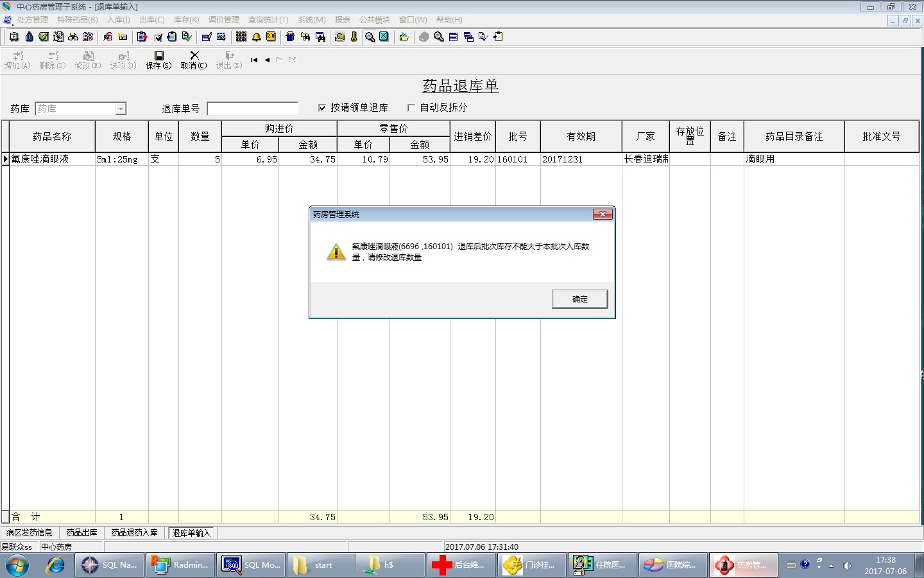Click the volume speaker tray icon

pyautogui.click(x=847, y=565)
